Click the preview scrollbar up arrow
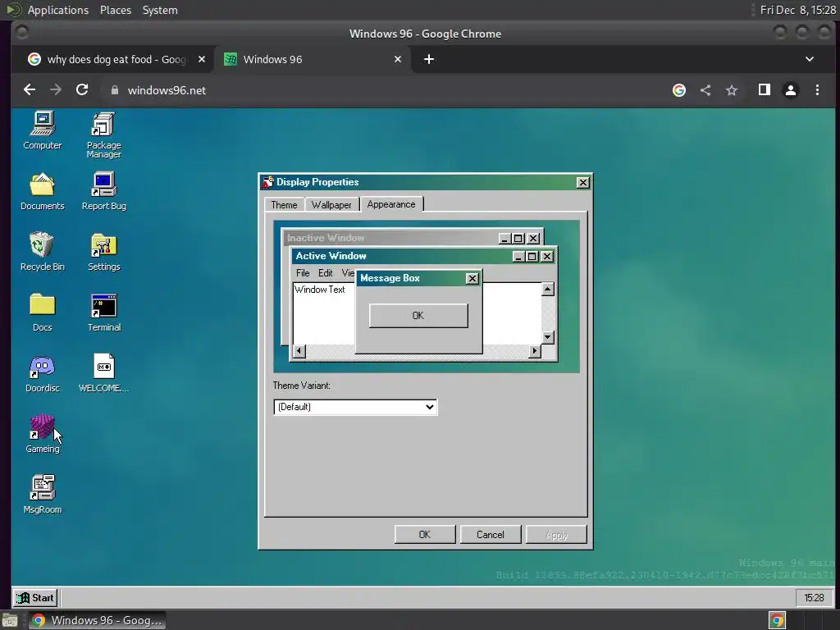Viewport: 840px width, 630px height. tap(547, 290)
